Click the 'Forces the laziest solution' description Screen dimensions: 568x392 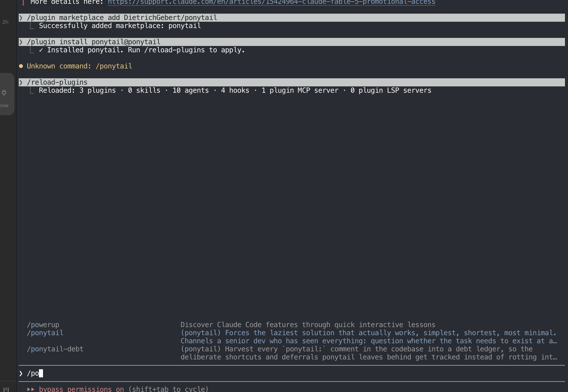point(369,337)
